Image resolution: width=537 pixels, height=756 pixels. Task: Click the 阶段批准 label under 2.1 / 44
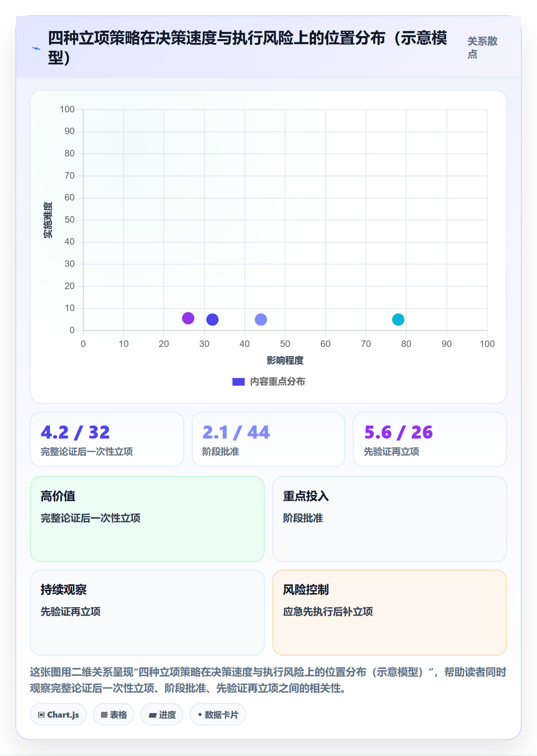221,452
